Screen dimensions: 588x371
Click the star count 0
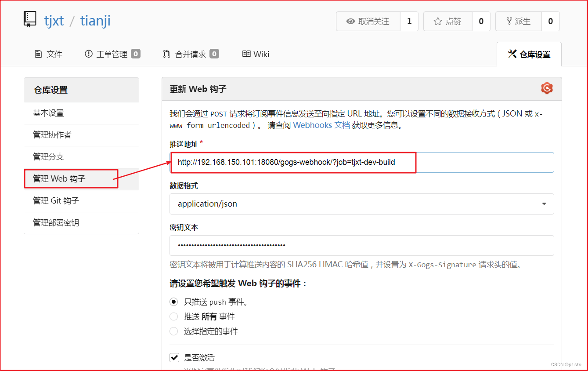[x=481, y=21]
